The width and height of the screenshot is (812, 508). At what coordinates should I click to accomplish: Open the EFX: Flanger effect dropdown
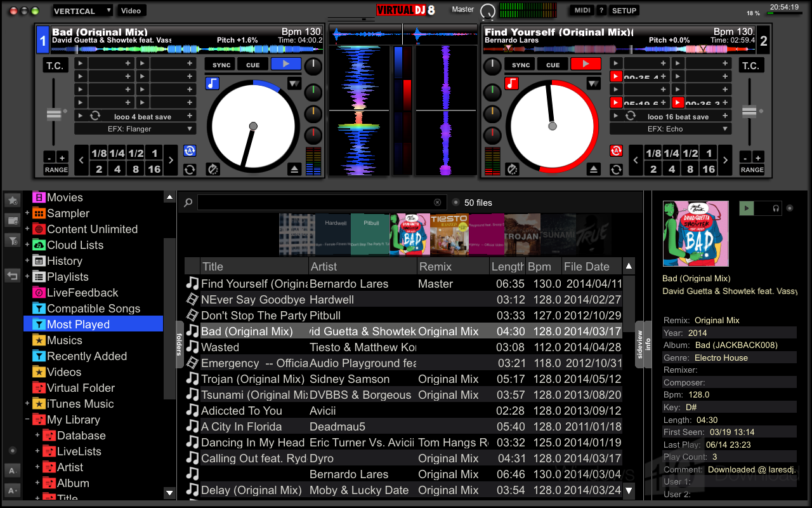click(x=134, y=129)
